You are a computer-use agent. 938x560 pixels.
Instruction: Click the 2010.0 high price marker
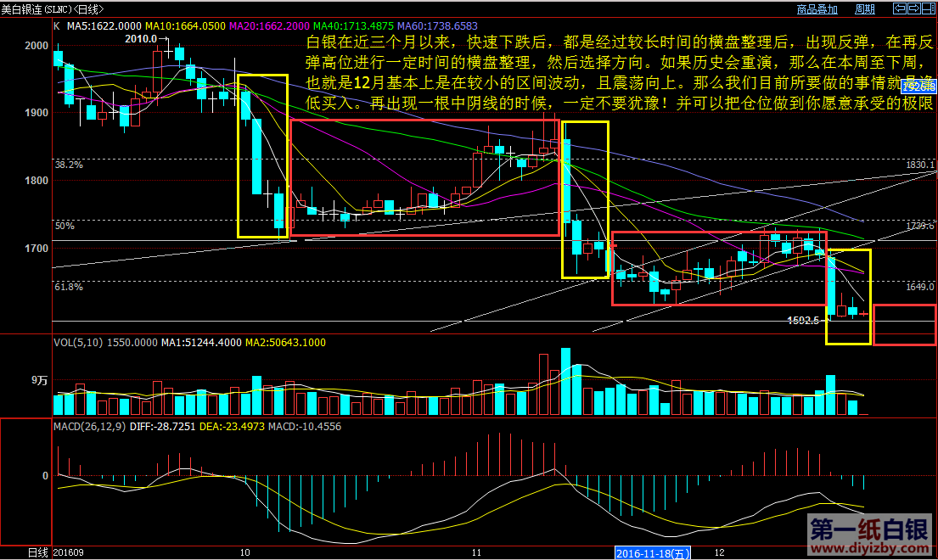143,39
